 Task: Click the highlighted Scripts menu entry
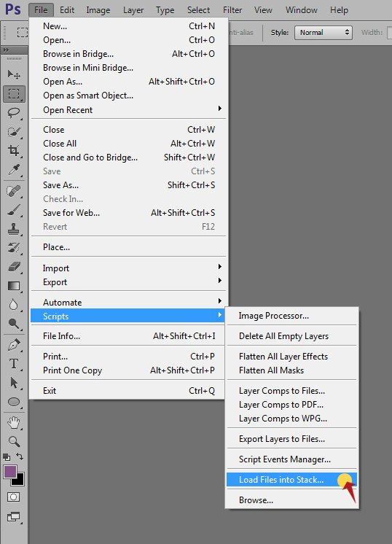point(128,316)
